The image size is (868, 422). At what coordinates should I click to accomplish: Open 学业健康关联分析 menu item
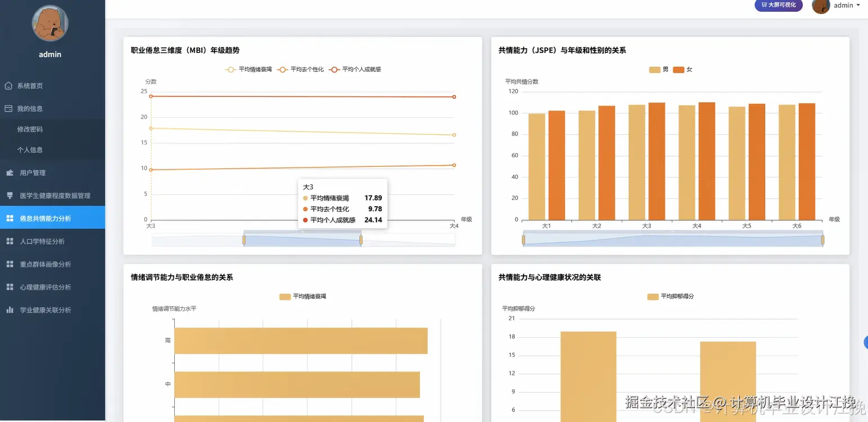coord(52,310)
